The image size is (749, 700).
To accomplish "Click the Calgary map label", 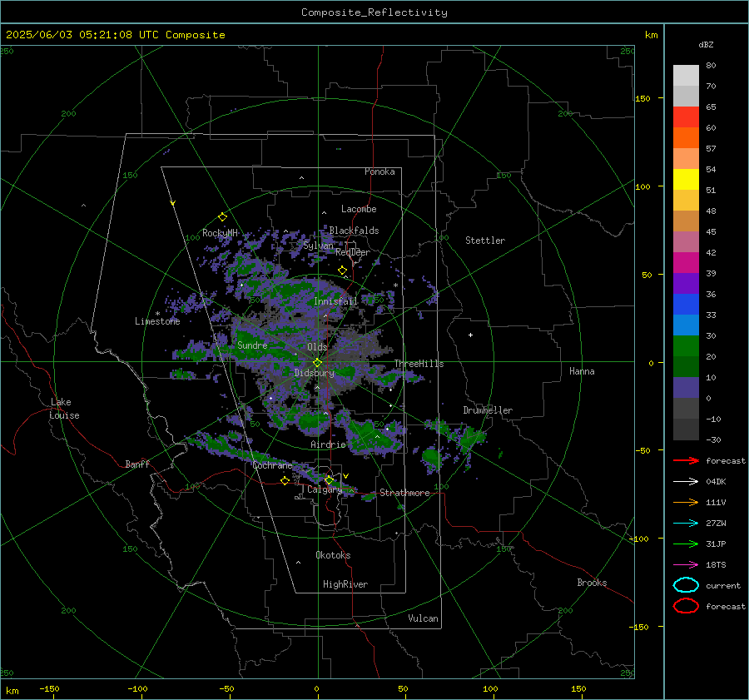I will (325, 489).
